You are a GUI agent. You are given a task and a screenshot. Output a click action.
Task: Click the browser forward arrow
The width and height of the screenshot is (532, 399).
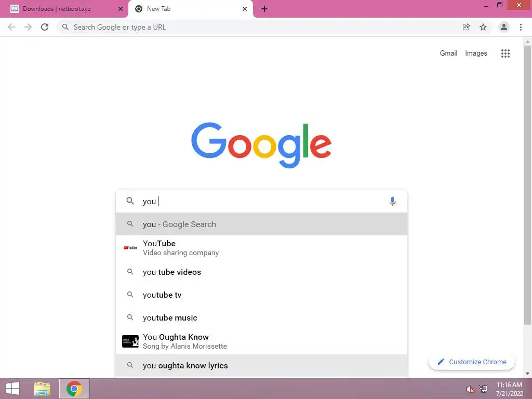coord(28,27)
